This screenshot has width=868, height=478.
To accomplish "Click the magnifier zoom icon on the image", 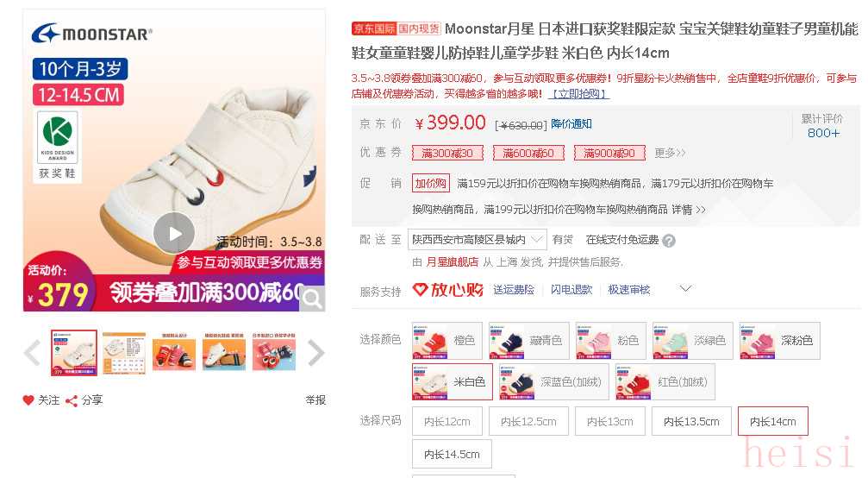I will [x=312, y=299].
